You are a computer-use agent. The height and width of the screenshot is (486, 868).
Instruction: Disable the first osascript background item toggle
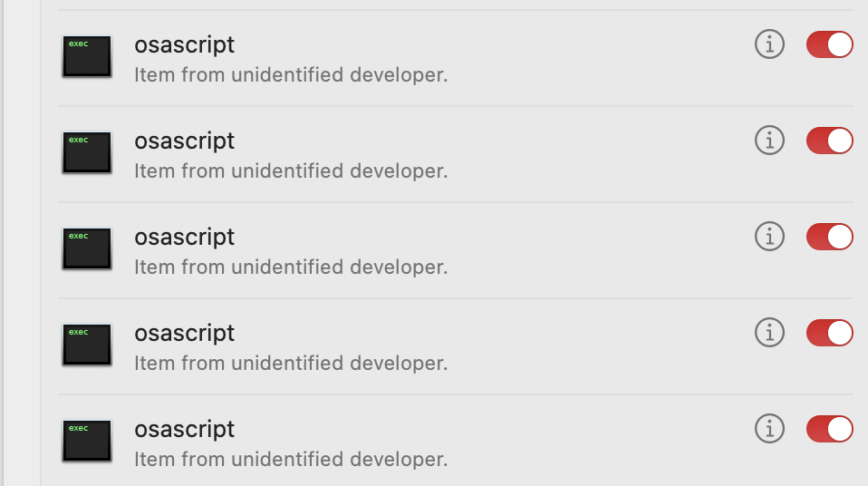pos(829,44)
